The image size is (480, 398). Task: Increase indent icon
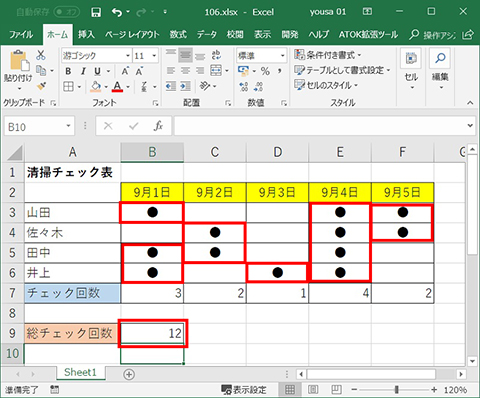point(185,86)
